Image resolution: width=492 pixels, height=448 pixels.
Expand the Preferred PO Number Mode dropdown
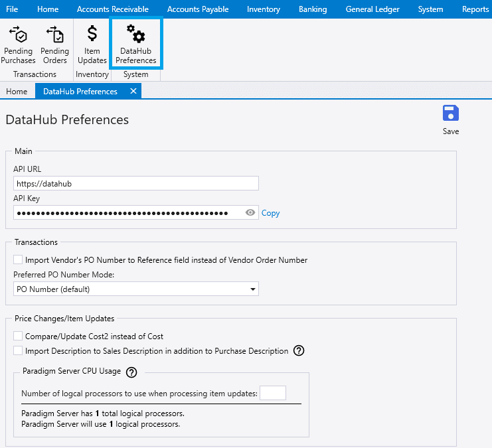[252, 289]
